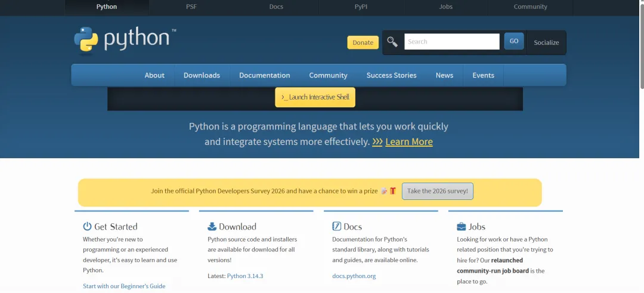Click the triple arrow before Learn More

[377, 142]
